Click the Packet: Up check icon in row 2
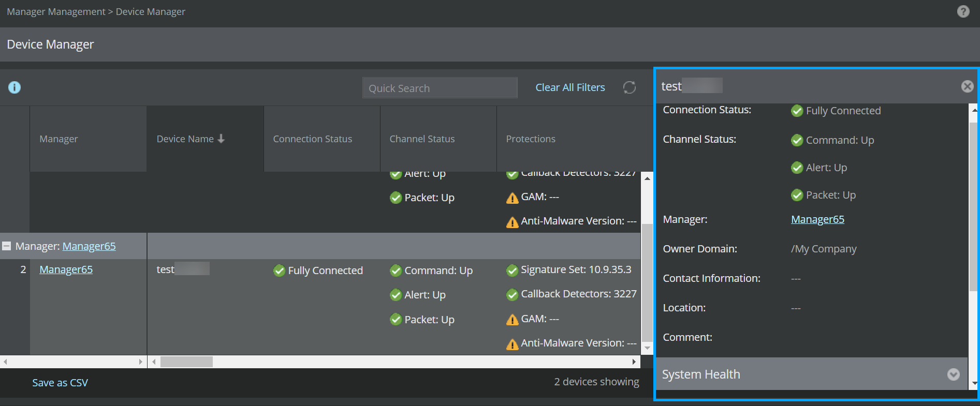 (396, 320)
